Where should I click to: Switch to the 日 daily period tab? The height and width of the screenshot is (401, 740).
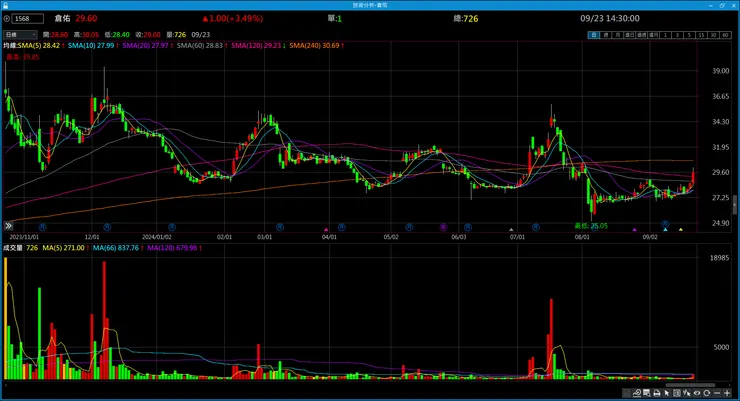(593, 35)
